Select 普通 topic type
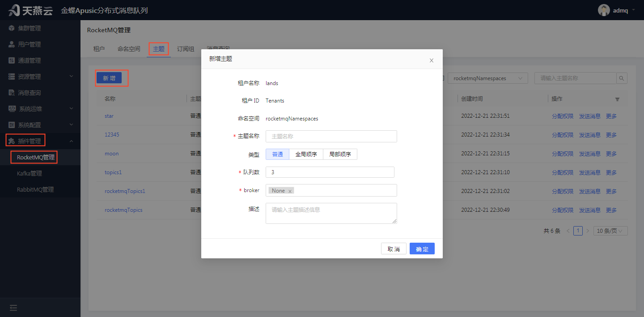The height and width of the screenshot is (317, 644). pyautogui.click(x=277, y=154)
